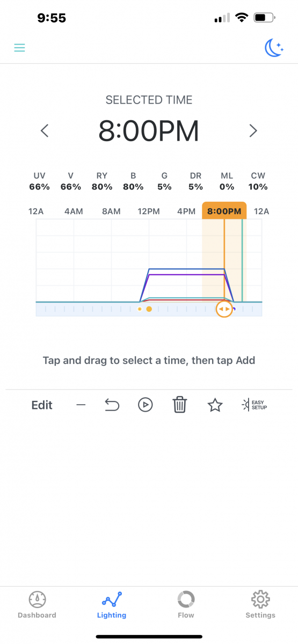This screenshot has width=298, height=644.
Task: Tap the Edit button
Action: (42, 405)
